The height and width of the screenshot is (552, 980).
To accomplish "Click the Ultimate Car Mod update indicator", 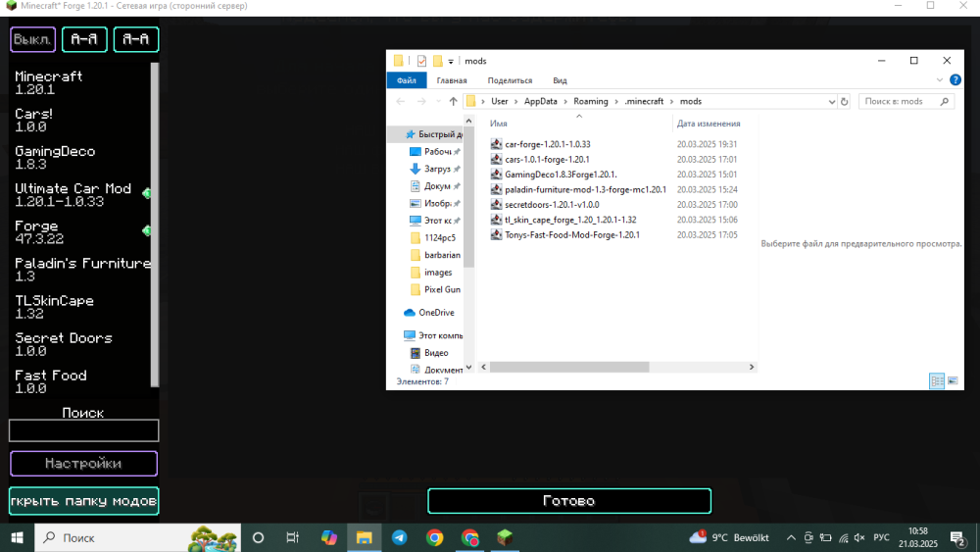I will (147, 193).
